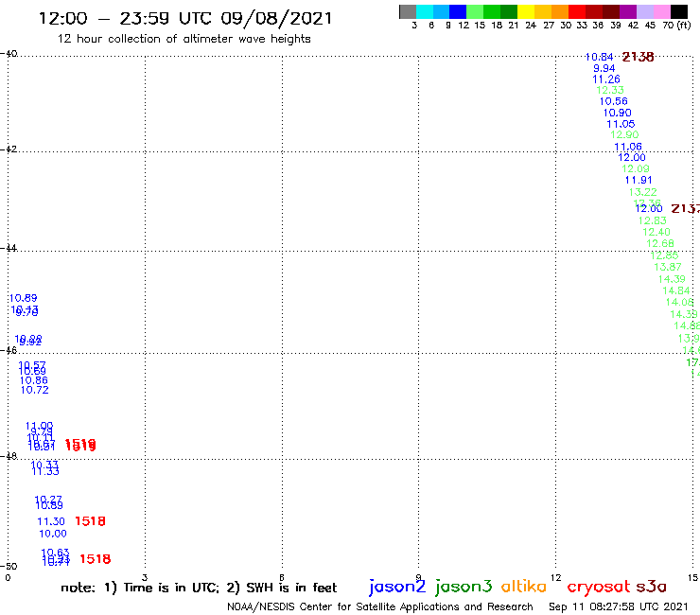
Task: Click the green wave height value 13.22
Action: 643,192
